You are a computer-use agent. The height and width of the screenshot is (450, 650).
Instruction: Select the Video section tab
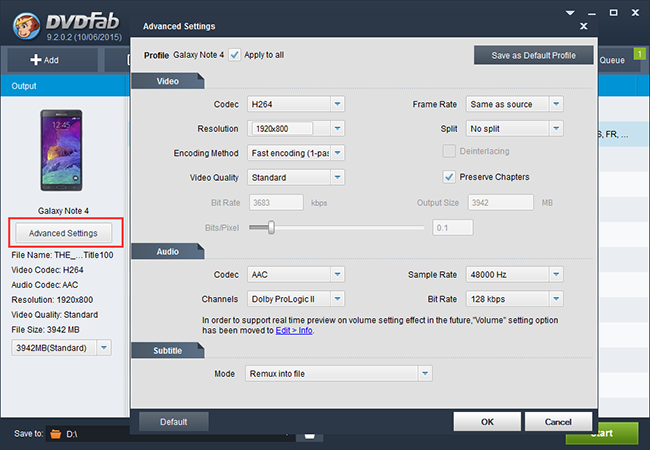167,81
